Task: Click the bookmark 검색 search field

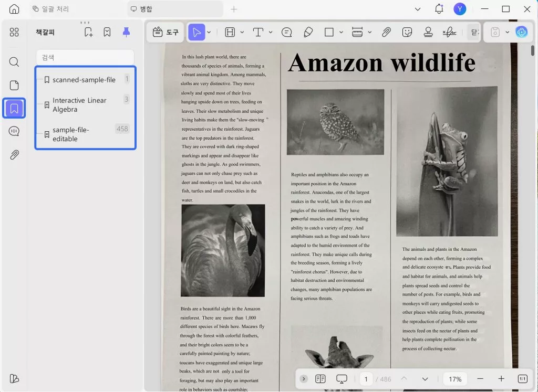Action: (85, 57)
